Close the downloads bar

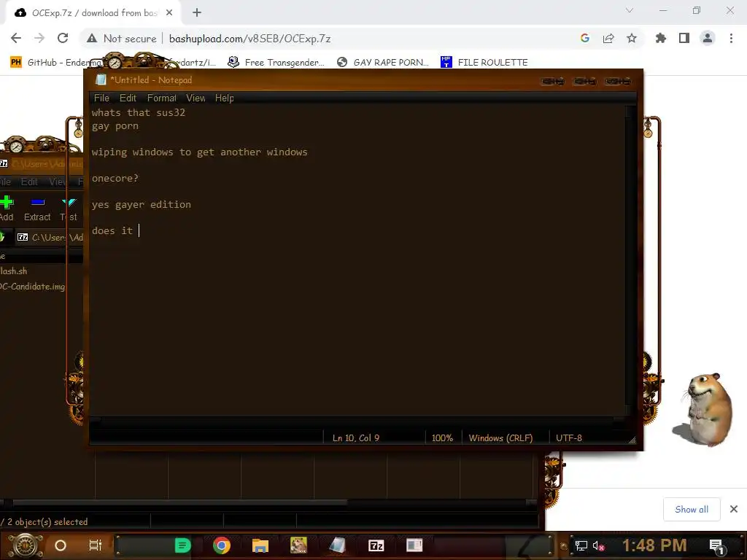tap(734, 509)
